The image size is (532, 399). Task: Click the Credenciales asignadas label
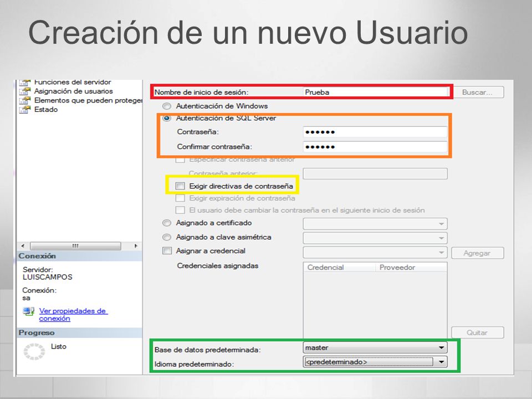click(x=217, y=265)
